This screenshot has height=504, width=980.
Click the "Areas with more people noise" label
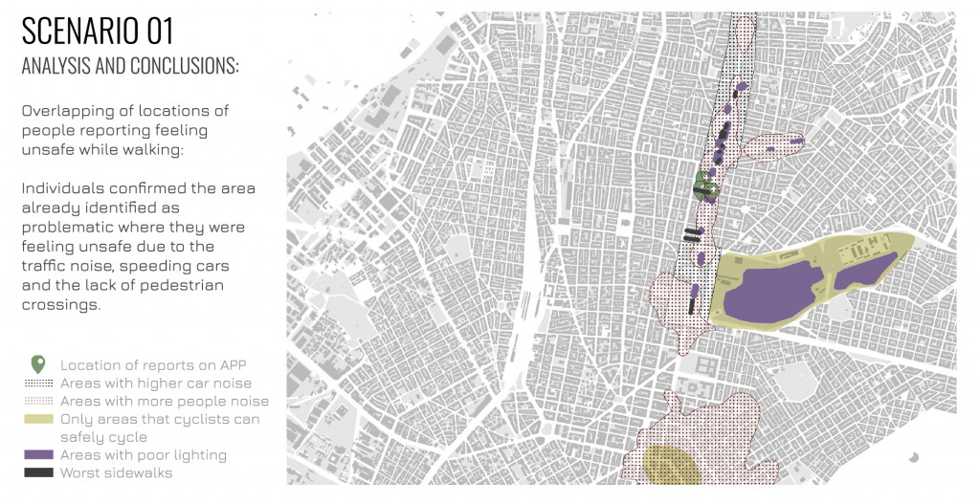[165, 401]
